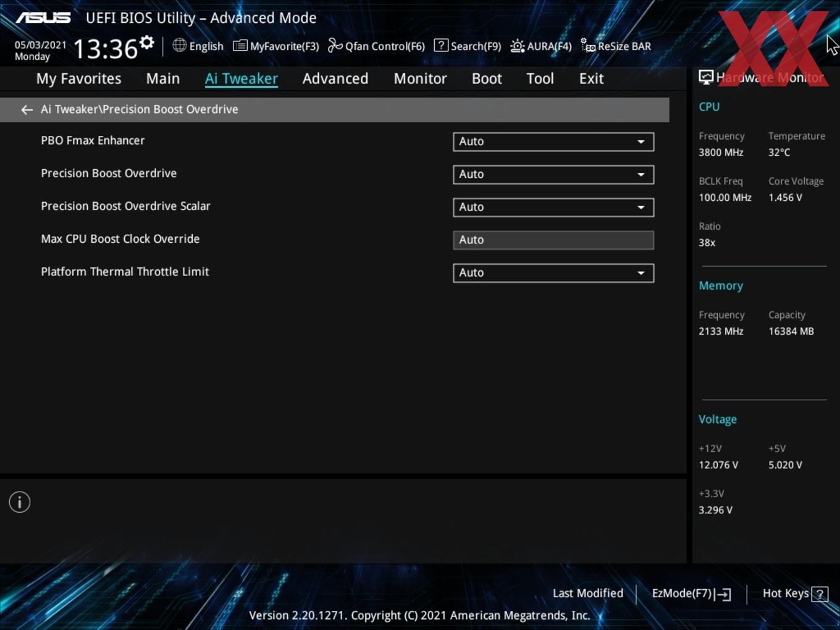Click memory capacity 16384 MB value

tap(791, 331)
